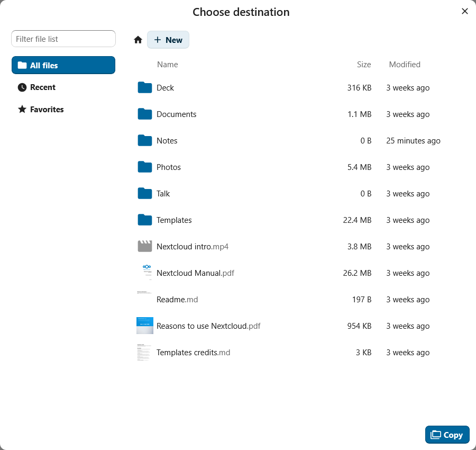476x450 pixels.
Task: Click the clock icon next to Recent
Action: coord(22,87)
